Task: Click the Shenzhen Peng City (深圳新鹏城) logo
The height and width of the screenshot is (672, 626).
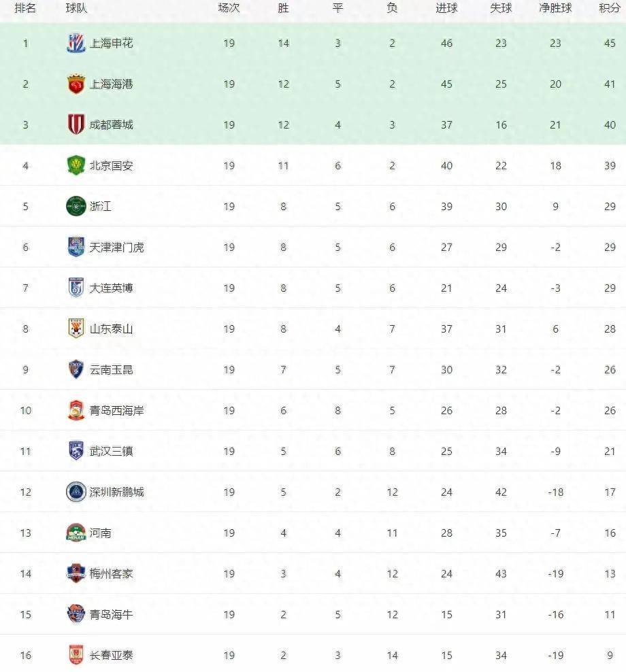Action: [x=76, y=492]
